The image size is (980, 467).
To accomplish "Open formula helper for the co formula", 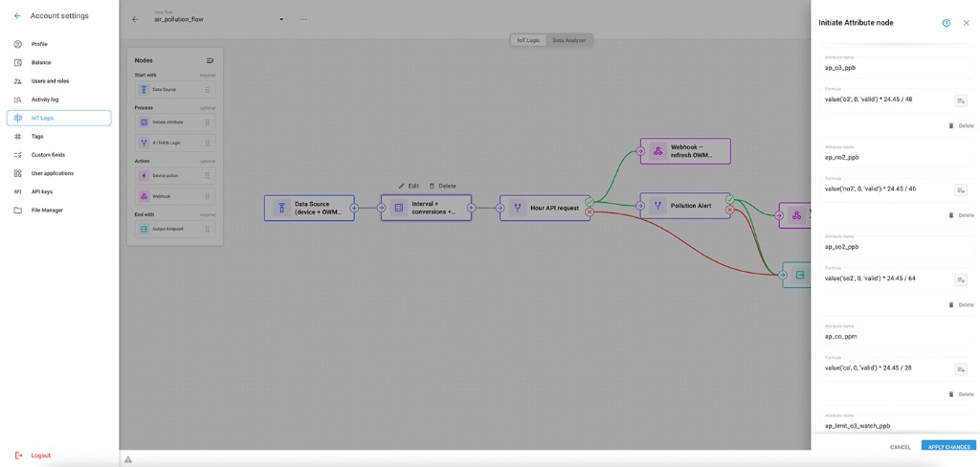I will 961,369.
